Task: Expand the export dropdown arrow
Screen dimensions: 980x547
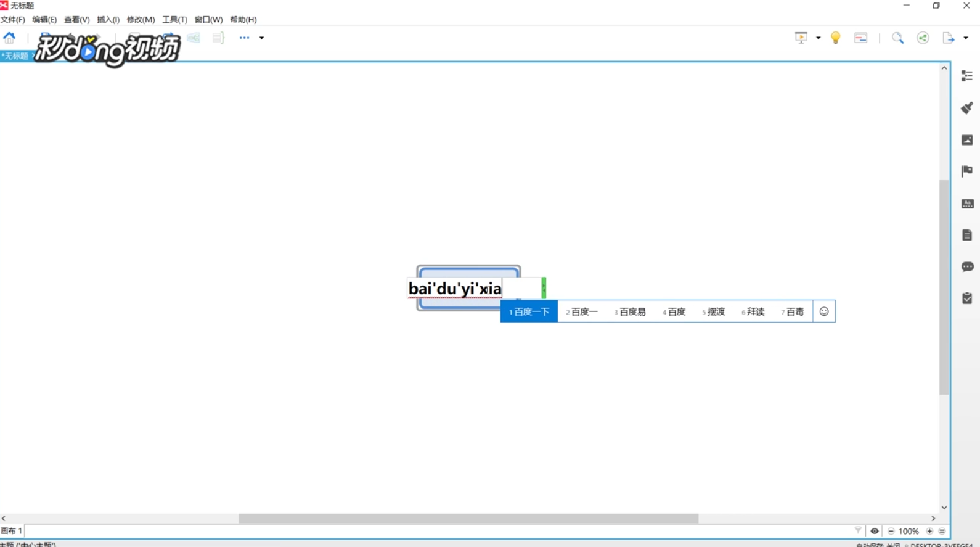Action: 966,38
